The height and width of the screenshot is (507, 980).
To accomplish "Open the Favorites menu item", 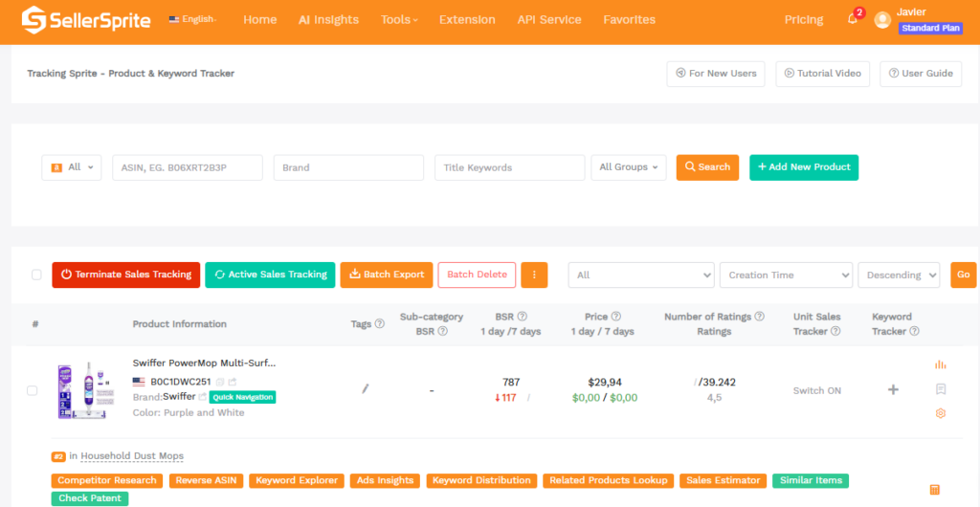I will (630, 20).
